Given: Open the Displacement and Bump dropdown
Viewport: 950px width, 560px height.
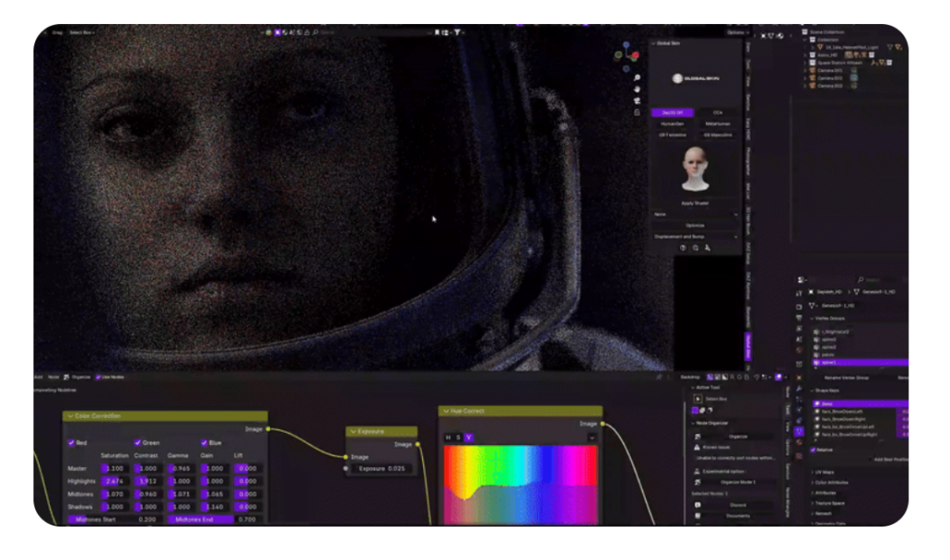Looking at the screenshot, I should [x=694, y=236].
